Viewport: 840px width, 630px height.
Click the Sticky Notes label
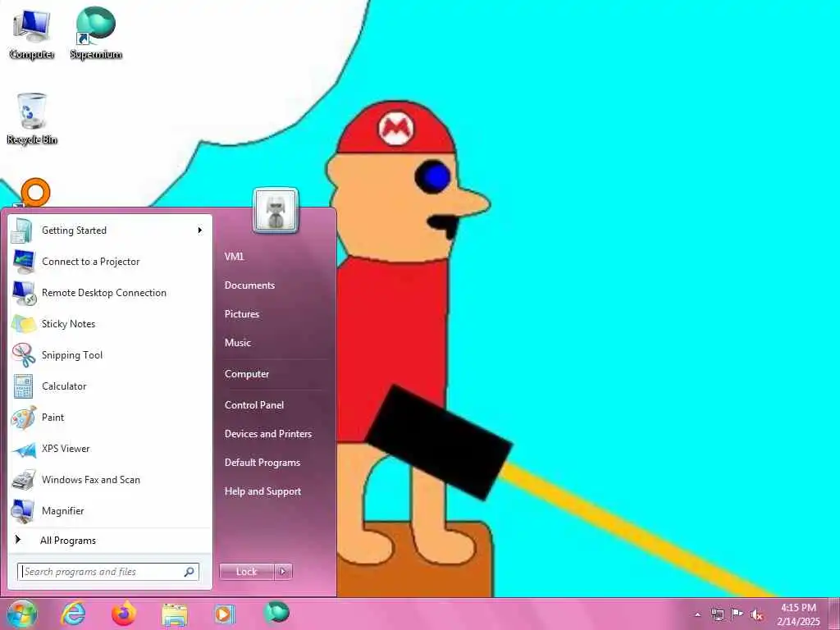point(68,324)
